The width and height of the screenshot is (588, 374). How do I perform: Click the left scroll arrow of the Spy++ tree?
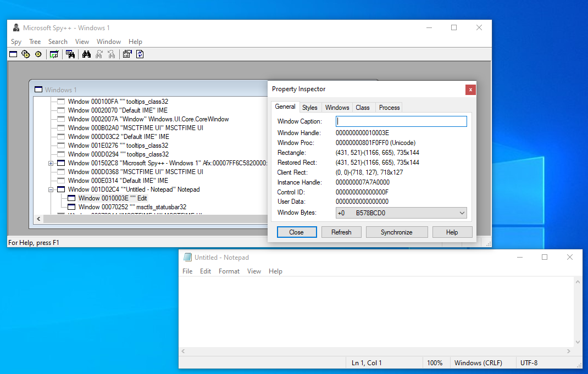38,219
